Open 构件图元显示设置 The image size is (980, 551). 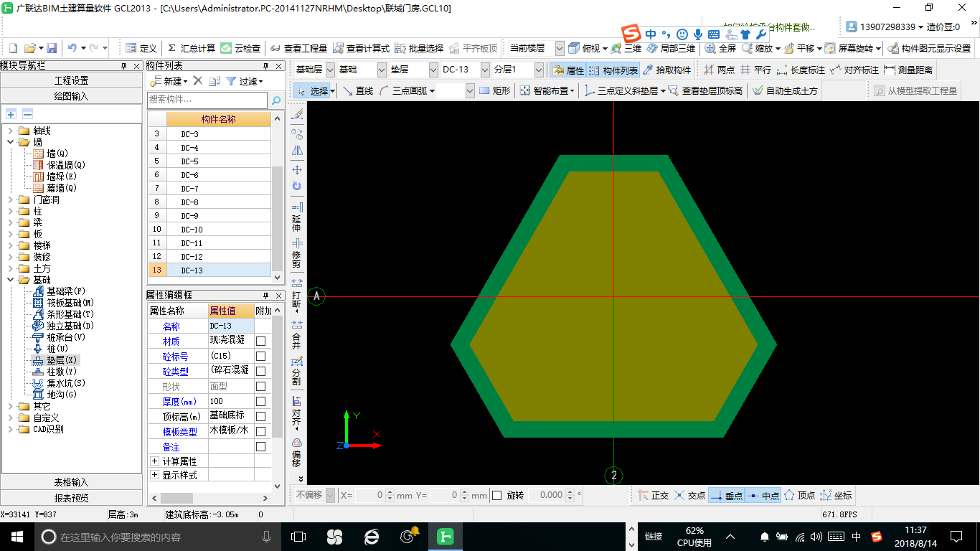929,48
